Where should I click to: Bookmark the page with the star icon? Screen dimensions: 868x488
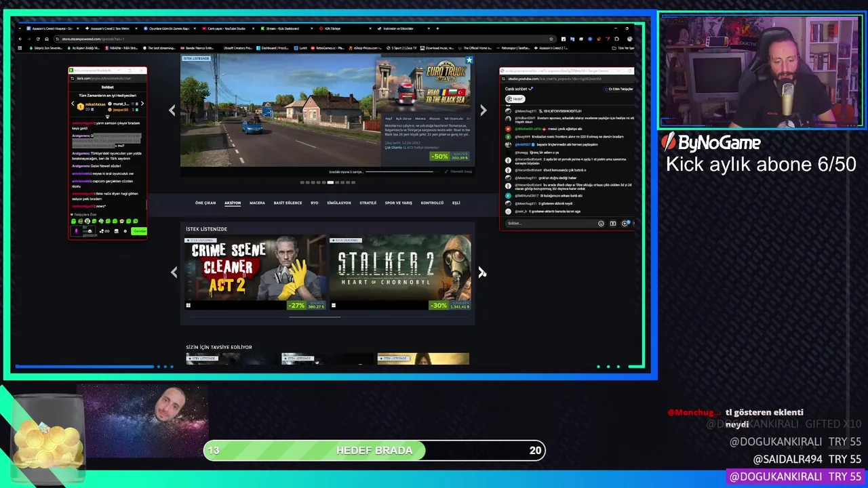pos(551,39)
